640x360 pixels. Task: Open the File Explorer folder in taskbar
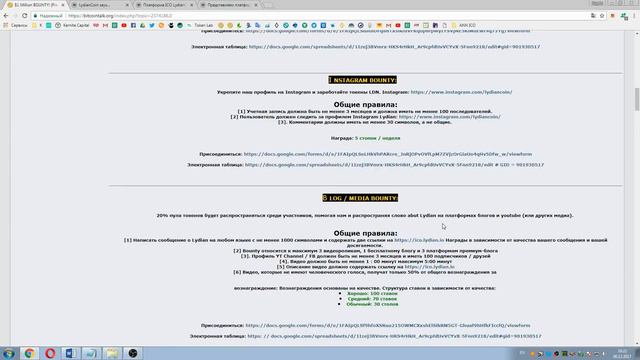point(112,353)
